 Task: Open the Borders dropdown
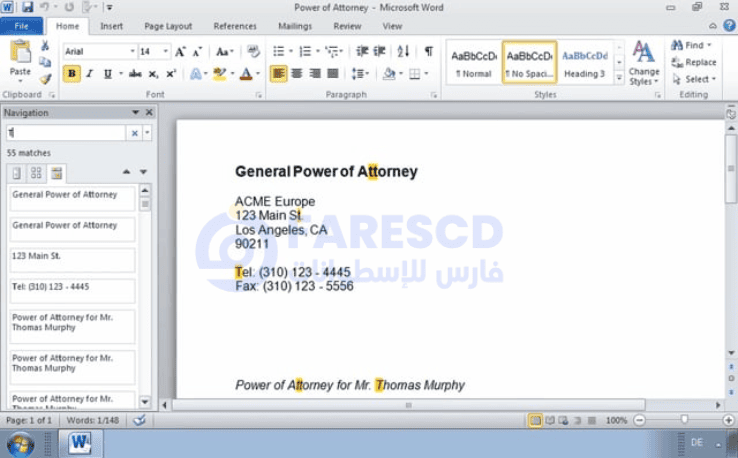(x=426, y=74)
